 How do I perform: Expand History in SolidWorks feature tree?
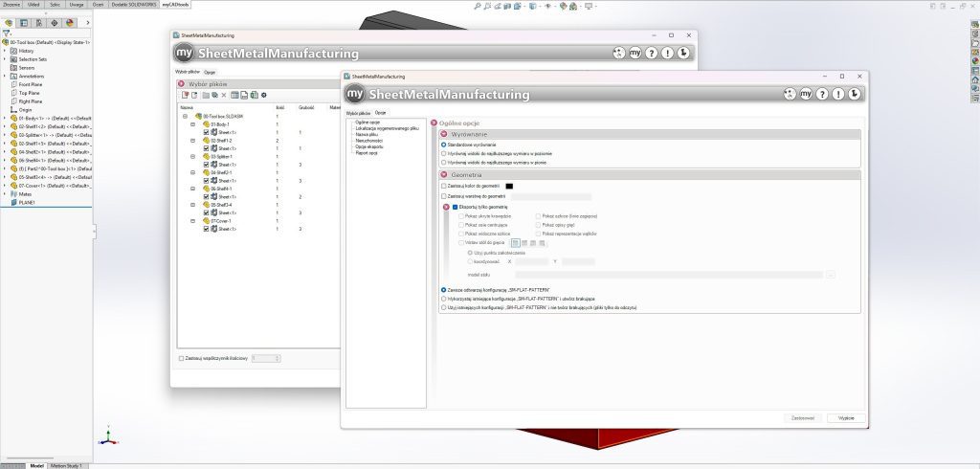[5, 51]
